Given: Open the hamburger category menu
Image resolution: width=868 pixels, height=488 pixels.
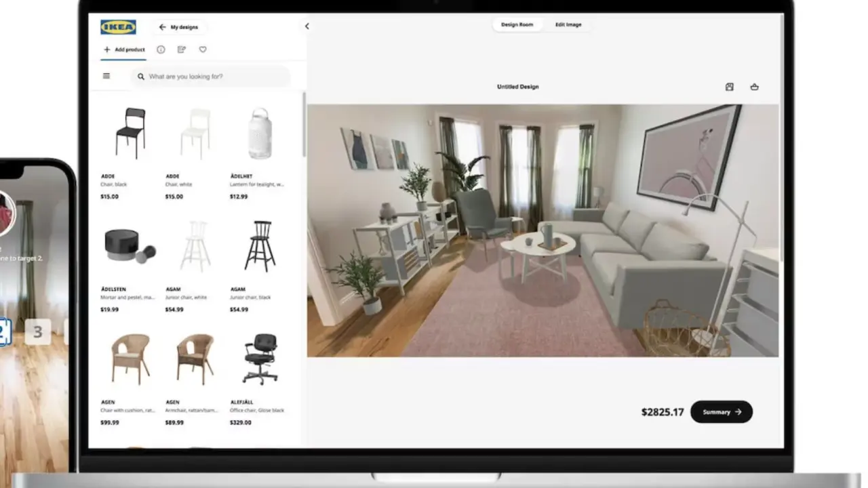Looking at the screenshot, I should [106, 76].
